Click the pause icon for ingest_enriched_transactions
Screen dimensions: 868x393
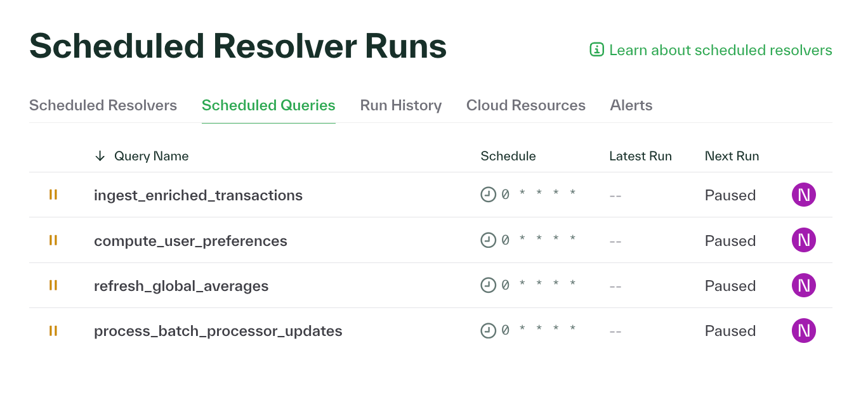click(53, 195)
